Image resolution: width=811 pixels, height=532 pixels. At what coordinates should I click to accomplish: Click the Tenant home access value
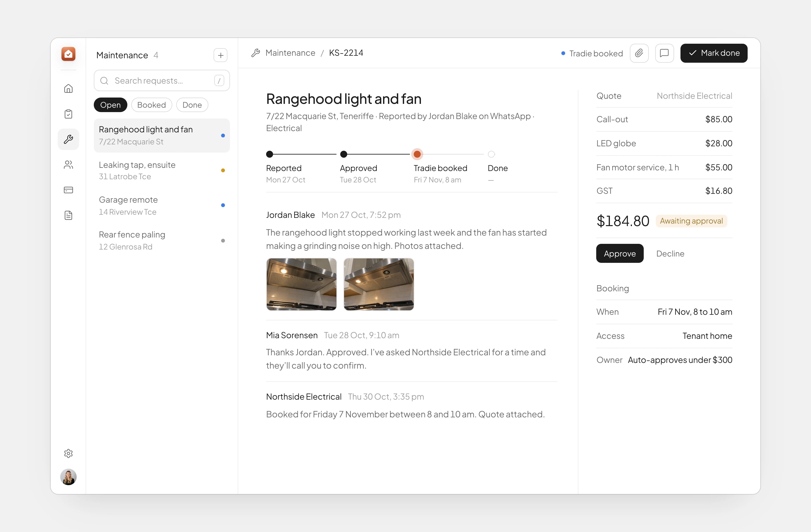(x=708, y=336)
